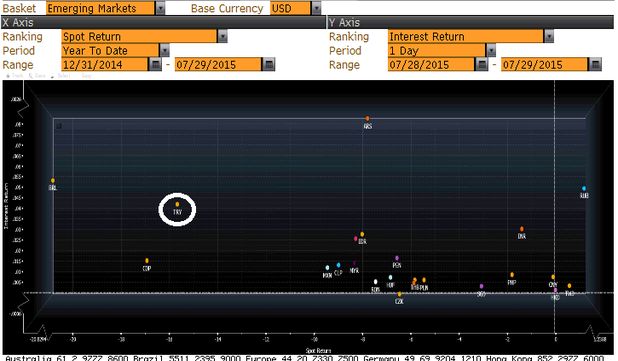The height and width of the screenshot is (361, 618).
Task: Open calendar for Y Axis end date 07/29/2015
Action: [595, 64]
